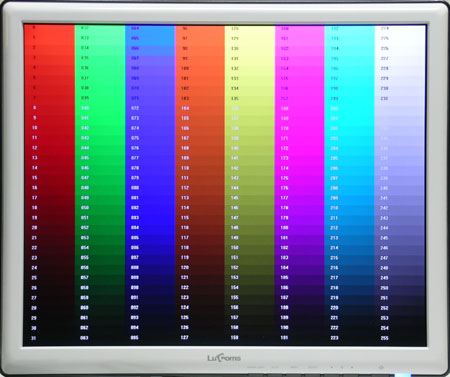Choose dark navy swatch labeled 093
Viewport: 450px width, 377px height.
pos(150,318)
